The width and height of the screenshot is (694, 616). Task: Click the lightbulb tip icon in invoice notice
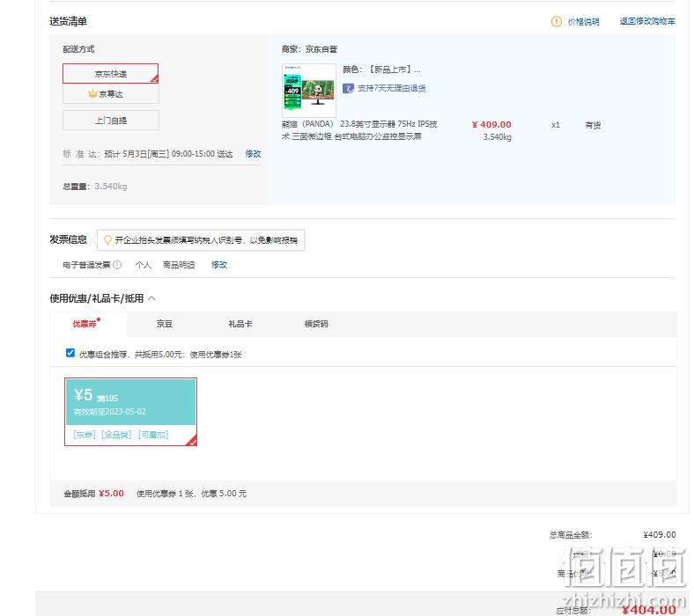(107, 240)
